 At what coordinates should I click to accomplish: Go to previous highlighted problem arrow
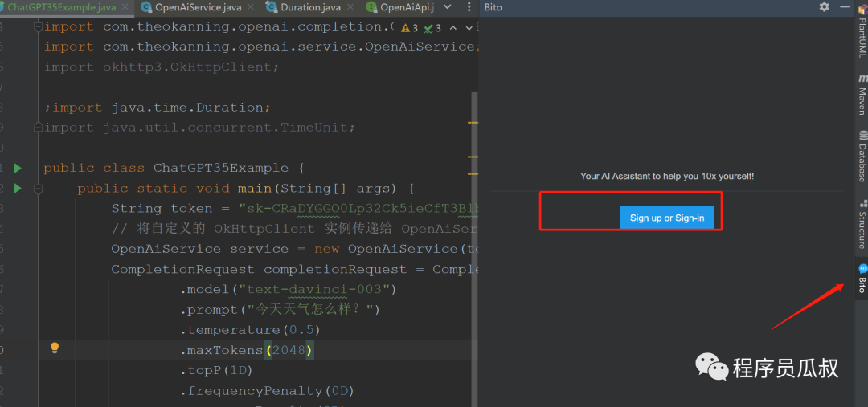[x=452, y=27]
